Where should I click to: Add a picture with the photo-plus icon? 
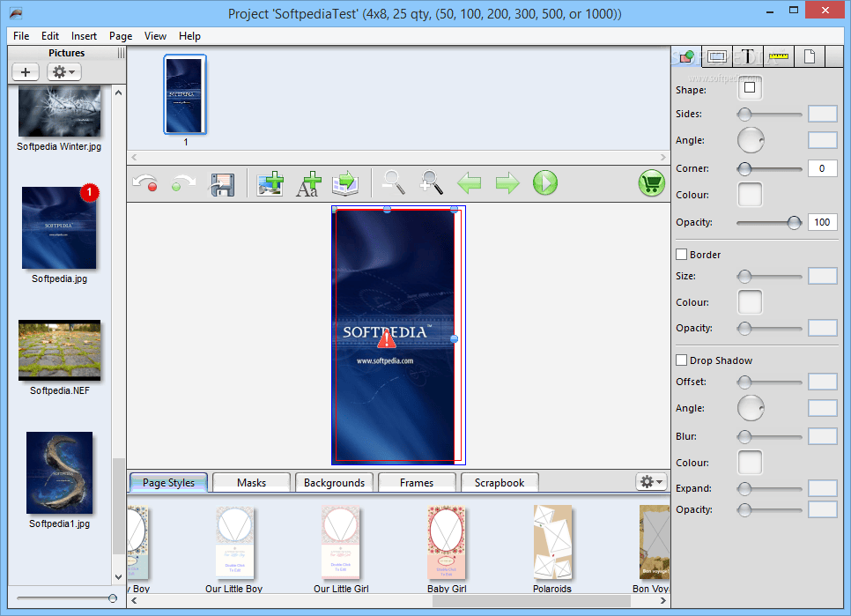click(270, 183)
